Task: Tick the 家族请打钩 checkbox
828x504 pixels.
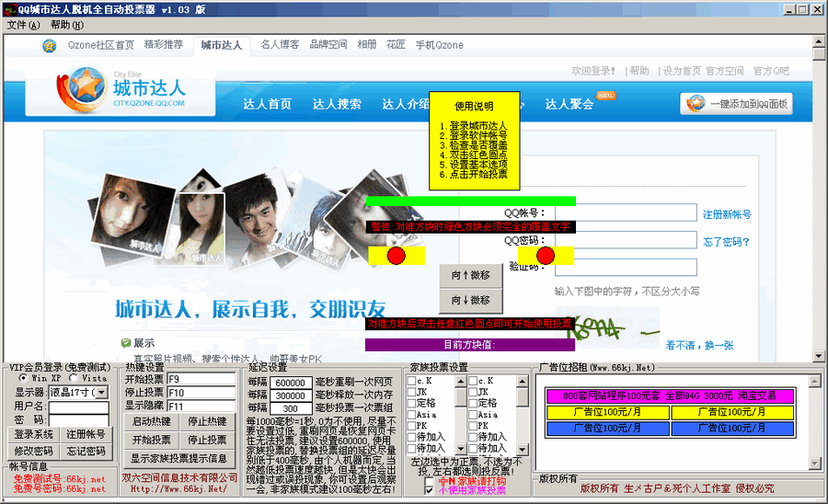Action: tap(430, 481)
